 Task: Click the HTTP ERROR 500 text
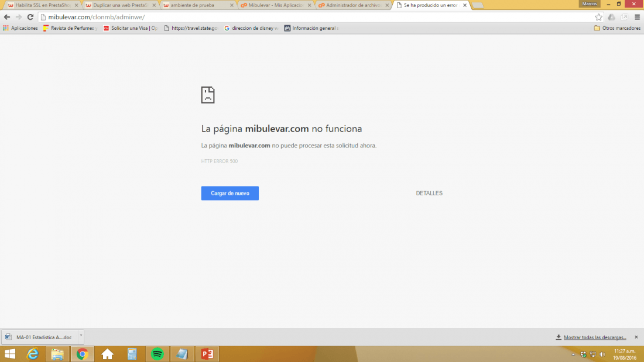click(220, 161)
